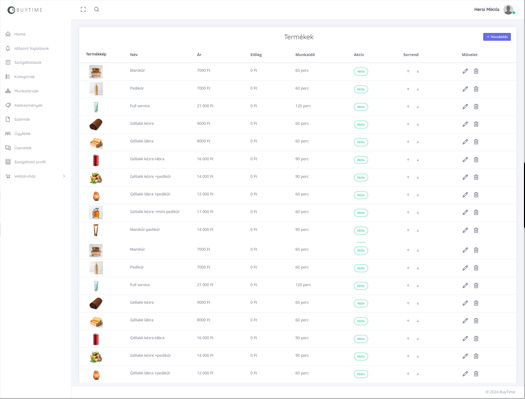Click trash icon of first Manikűr row

pos(476,71)
